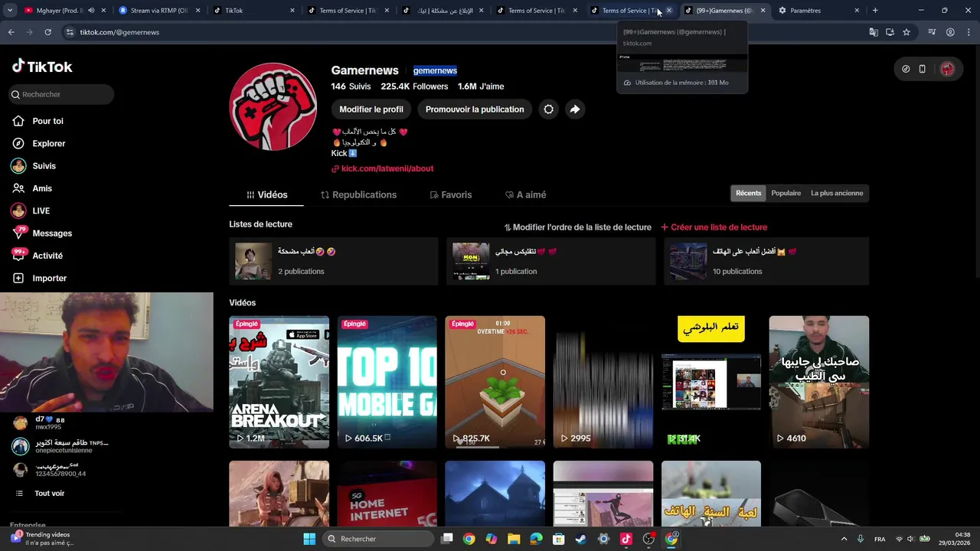Screen dimensions: 980x551
Task: Open Chrome three-dot menu
Action: click(x=968, y=32)
